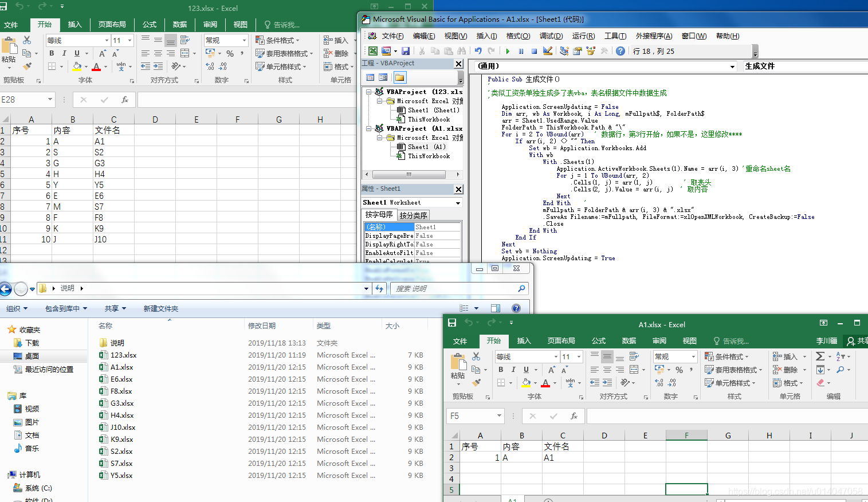This screenshot has width=868, height=502.
Task: Click 包含到库中 in the Explorer toolbar
Action: coord(66,308)
